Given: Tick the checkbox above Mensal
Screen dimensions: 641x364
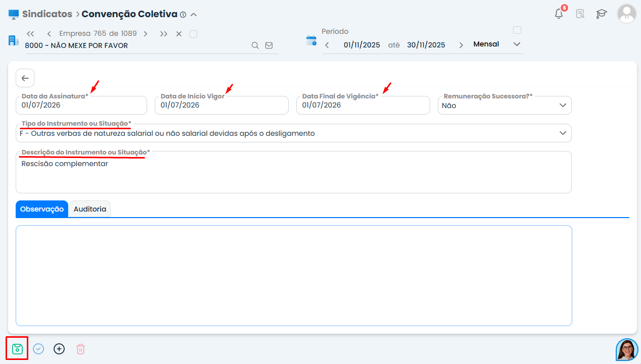Looking at the screenshot, I should (x=517, y=30).
